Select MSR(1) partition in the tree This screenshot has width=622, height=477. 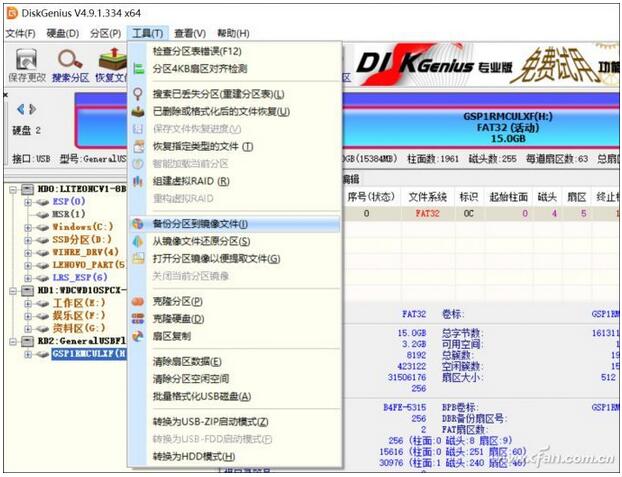click(69, 214)
